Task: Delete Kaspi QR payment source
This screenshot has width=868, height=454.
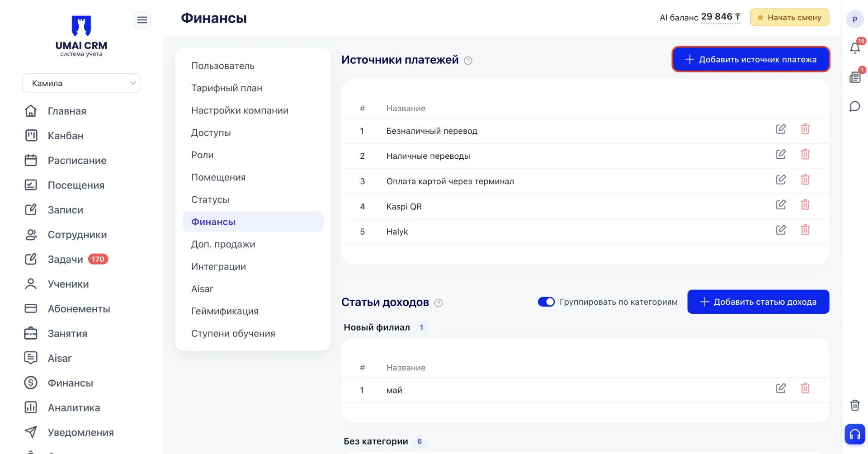Action: 805,204
